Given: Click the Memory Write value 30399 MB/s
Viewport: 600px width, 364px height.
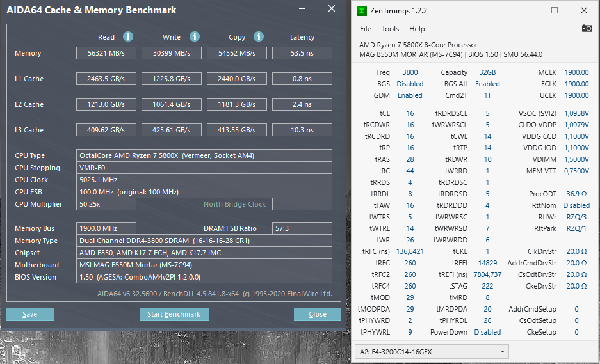Looking at the screenshot, I should 172,53.
